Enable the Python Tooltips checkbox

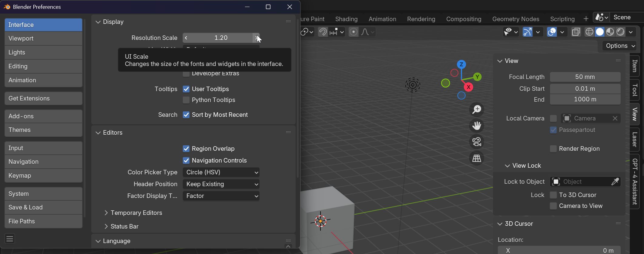[x=186, y=100]
